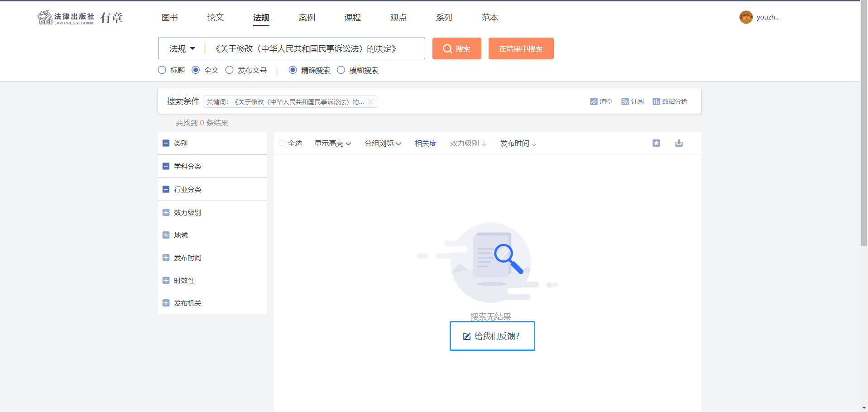This screenshot has height=412, width=868.
Task: Open the 图书 navigation tab
Action: point(169,18)
